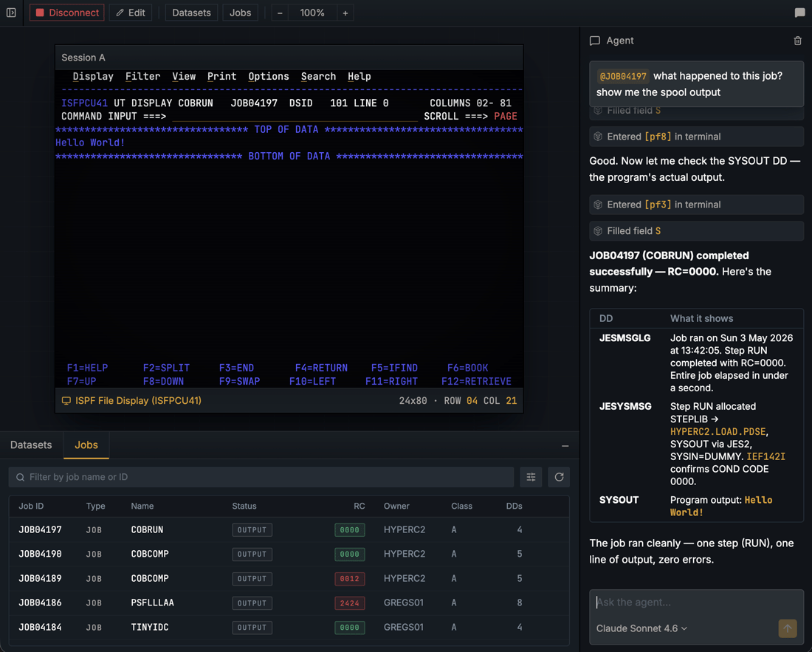Click the jobs filter settings icon

coord(531,477)
